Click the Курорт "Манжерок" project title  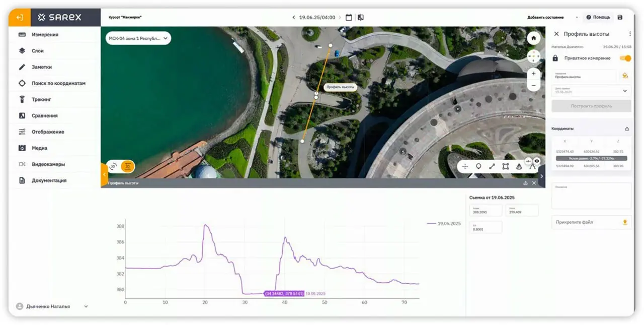click(125, 18)
